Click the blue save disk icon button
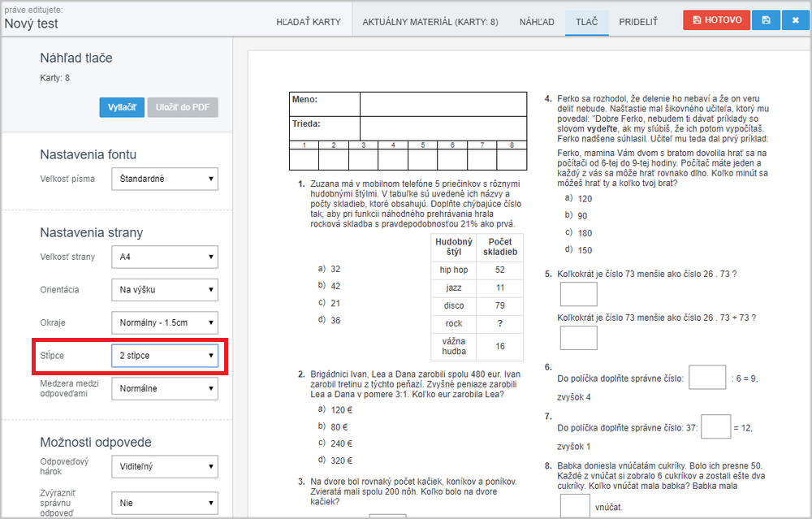812x519 pixels. pyautogui.click(x=766, y=20)
